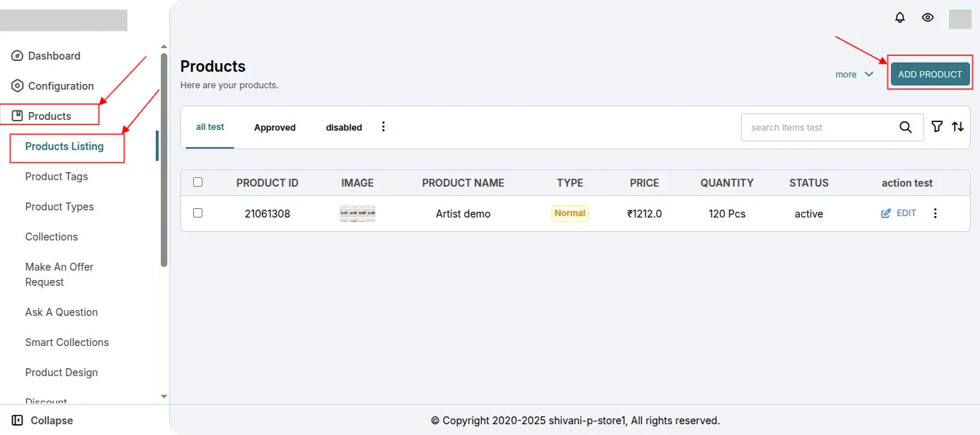Click the sidebar scrollbar up arrow

(164, 47)
